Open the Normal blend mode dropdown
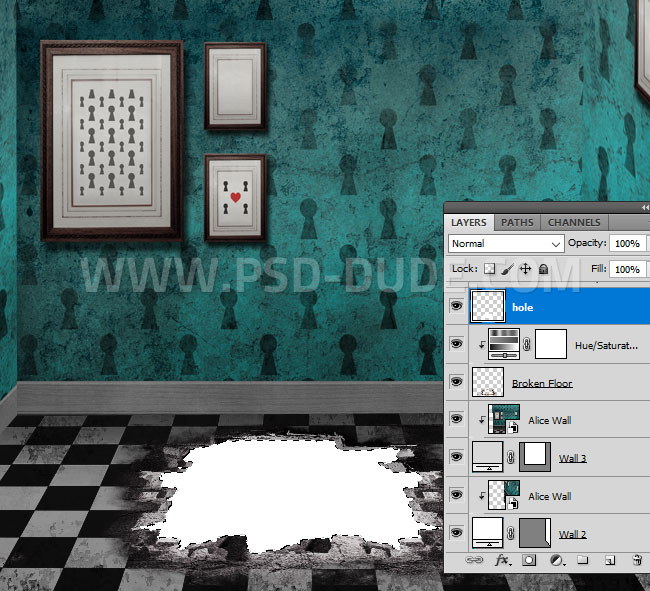The image size is (650, 591). (x=506, y=243)
